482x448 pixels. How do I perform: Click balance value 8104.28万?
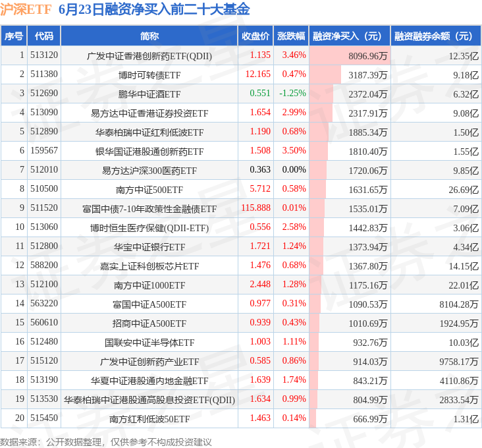tap(459, 304)
